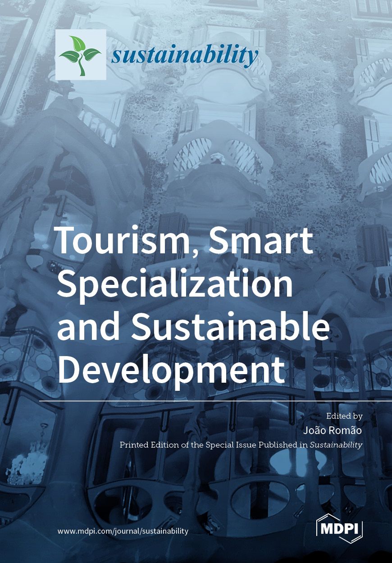The image size is (392, 563).
Task: Click 'Printed Edition of the Special Issue' line
Action: (x=241, y=445)
